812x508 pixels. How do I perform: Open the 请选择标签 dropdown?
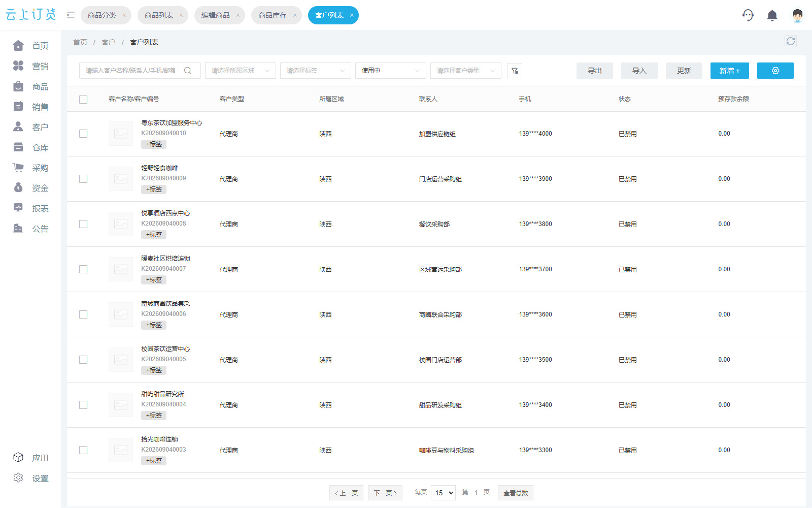(x=316, y=71)
